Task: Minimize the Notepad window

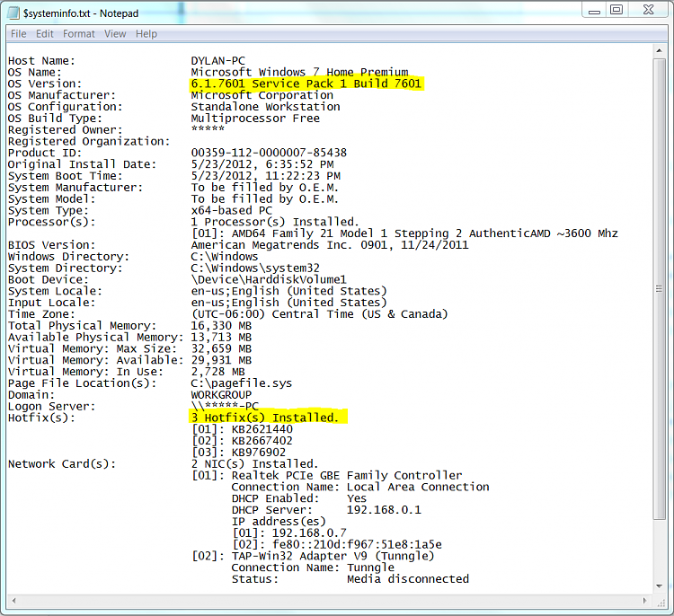Action: click(x=594, y=10)
